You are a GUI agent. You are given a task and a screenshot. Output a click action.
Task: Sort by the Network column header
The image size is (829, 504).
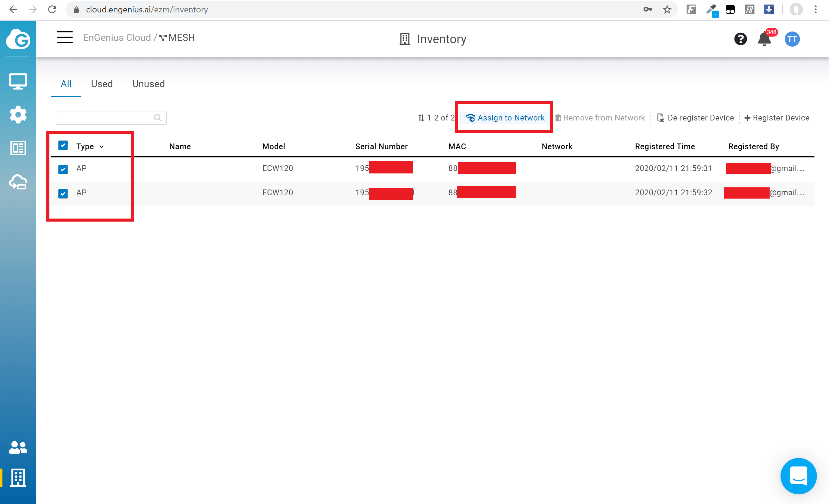(x=557, y=147)
